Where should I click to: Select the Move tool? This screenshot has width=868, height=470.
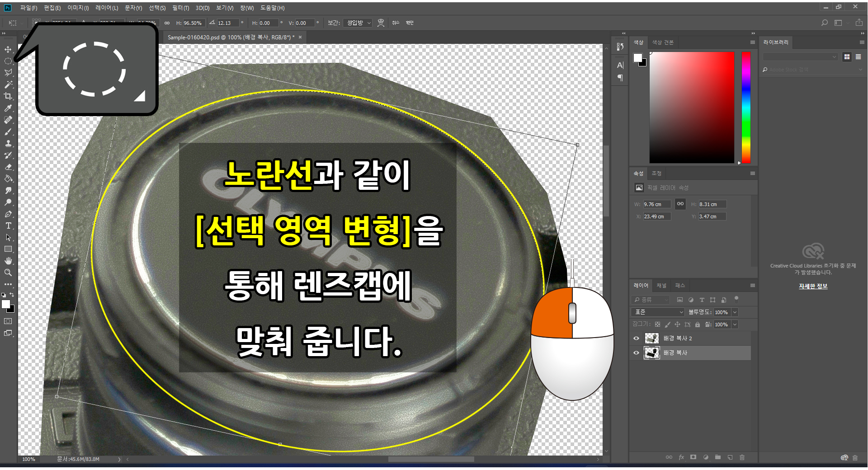(8, 49)
